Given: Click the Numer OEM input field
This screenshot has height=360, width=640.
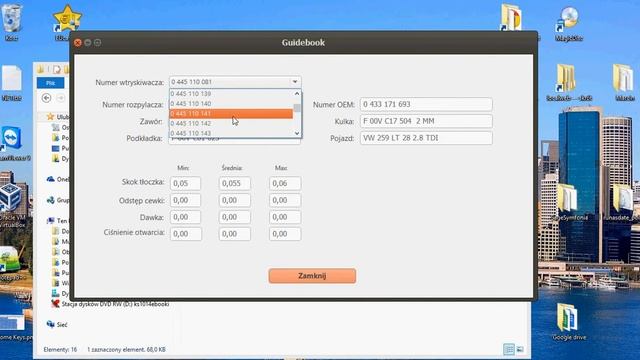Looking at the screenshot, I should point(426,104).
